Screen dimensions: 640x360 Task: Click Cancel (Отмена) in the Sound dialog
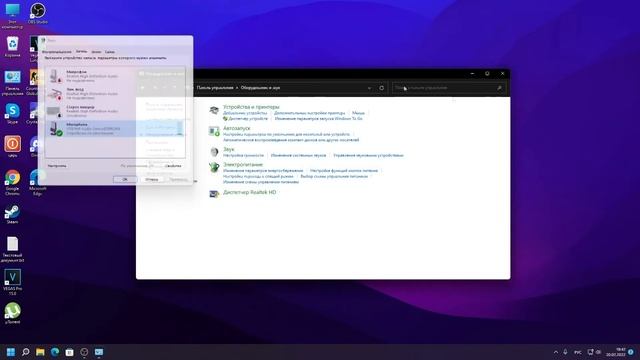click(x=151, y=179)
